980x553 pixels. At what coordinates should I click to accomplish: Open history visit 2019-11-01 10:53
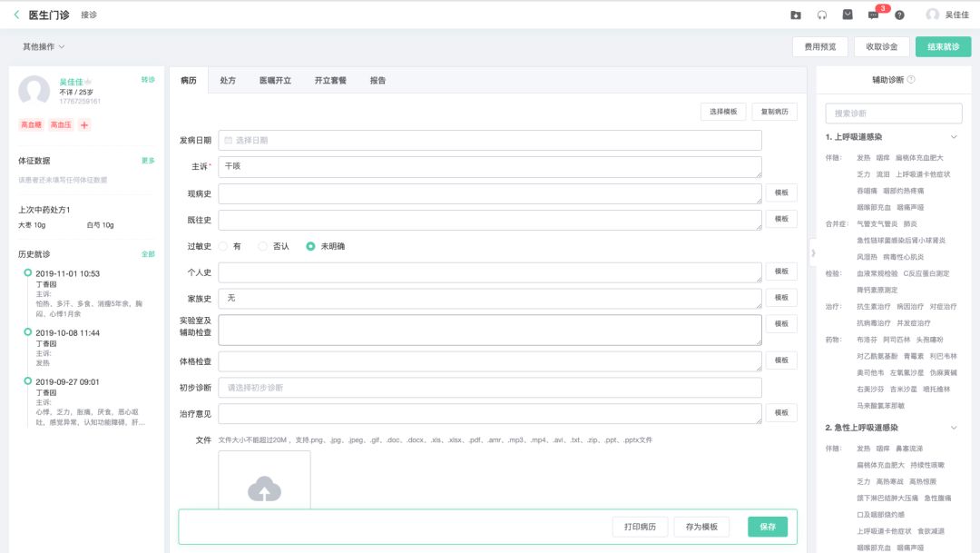tap(67, 274)
